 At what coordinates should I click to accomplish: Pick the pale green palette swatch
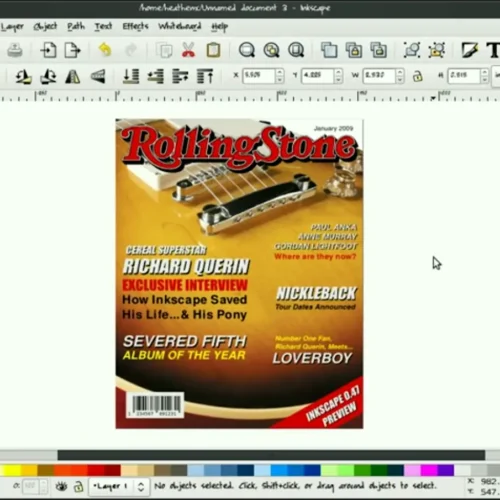point(329,470)
